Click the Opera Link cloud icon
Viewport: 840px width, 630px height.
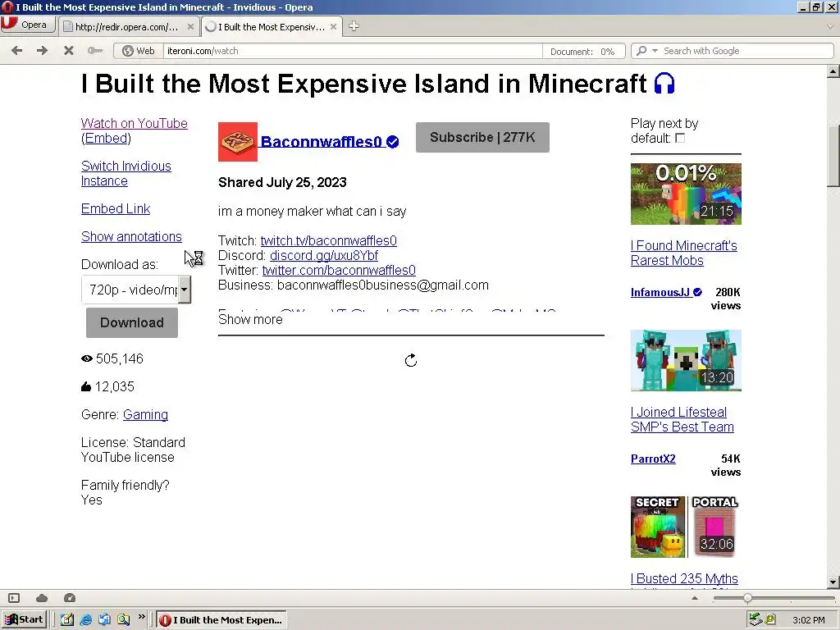42,598
